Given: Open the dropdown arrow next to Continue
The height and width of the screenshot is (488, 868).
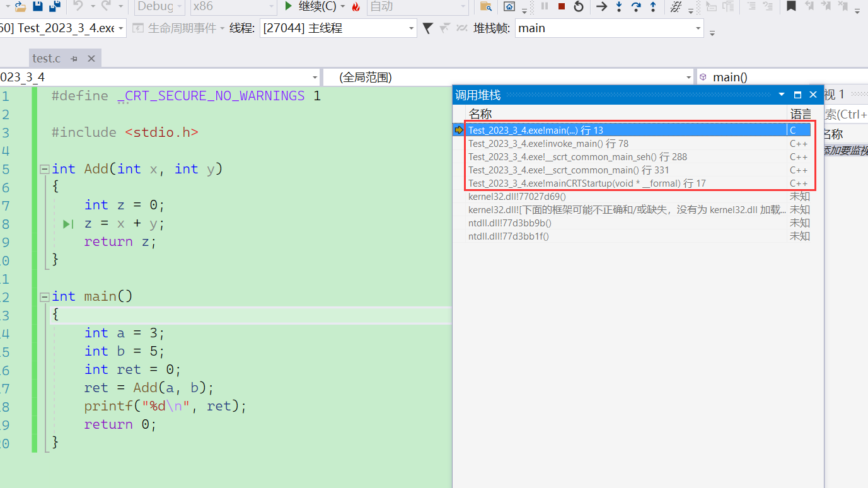Looking at the screenshot, I should [x=343, y=6].
